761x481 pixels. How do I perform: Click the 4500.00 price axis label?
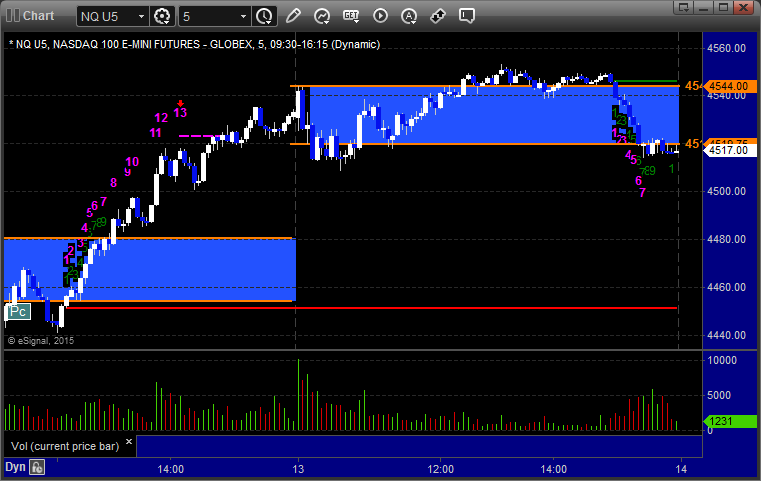click(x=727, y=191)
